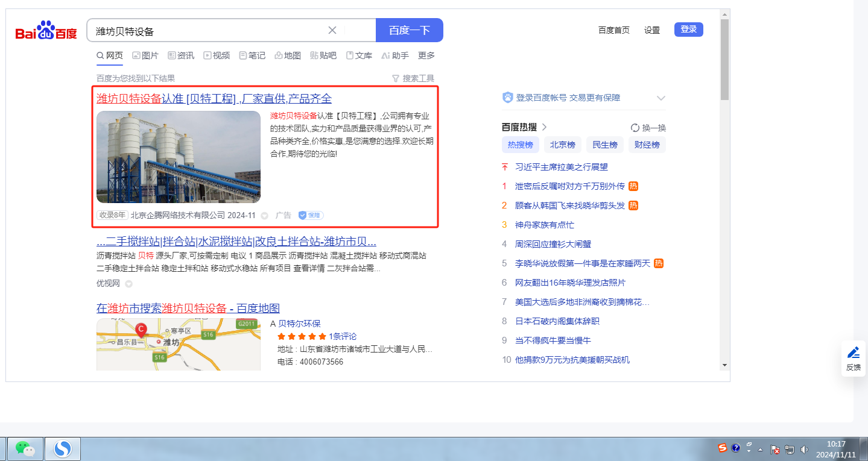The image size is (868, 461).
Task: Click the page's vertical scrollbar thumb
Action: pos(724,59)
